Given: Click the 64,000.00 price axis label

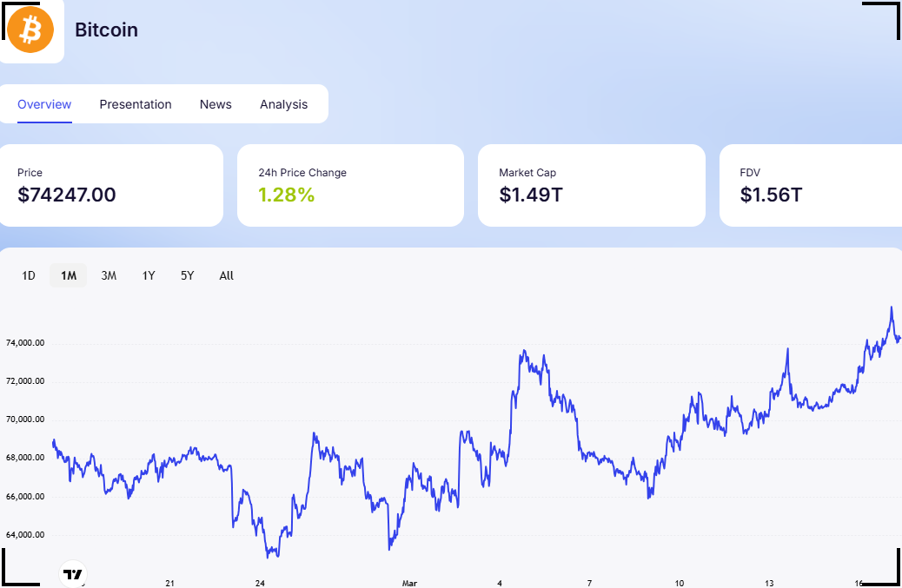Looking at the screenshot, I should click(25, 535).
